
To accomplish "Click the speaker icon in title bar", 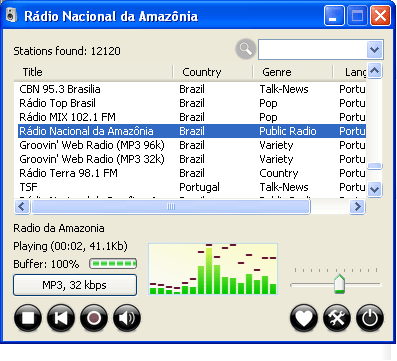I will point(11,15).
